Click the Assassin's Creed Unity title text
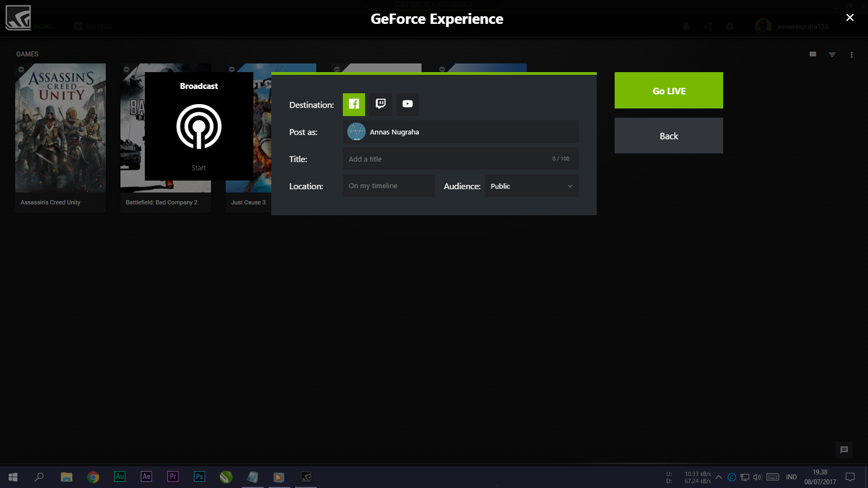This screenshot has width=868, height=488. coord(50,202)
